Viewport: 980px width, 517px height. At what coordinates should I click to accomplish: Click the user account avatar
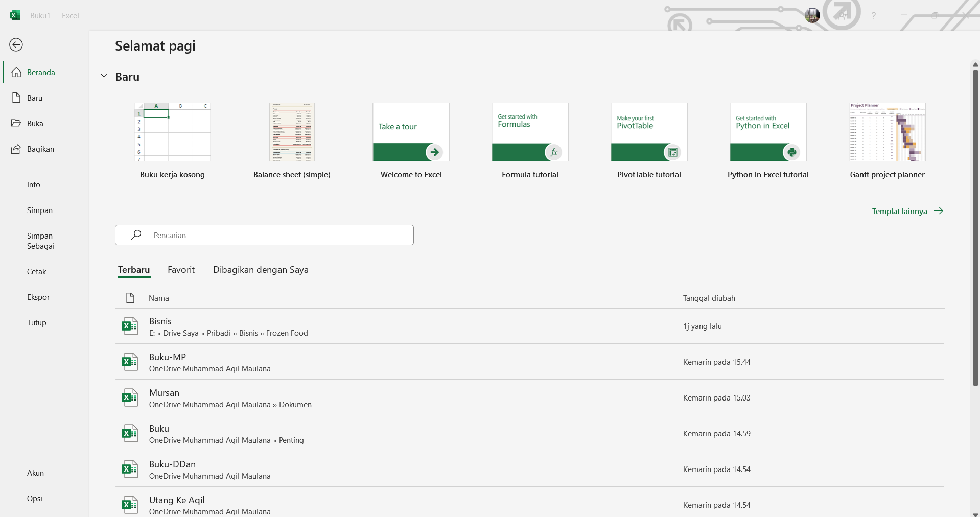[x=812, y=15]
